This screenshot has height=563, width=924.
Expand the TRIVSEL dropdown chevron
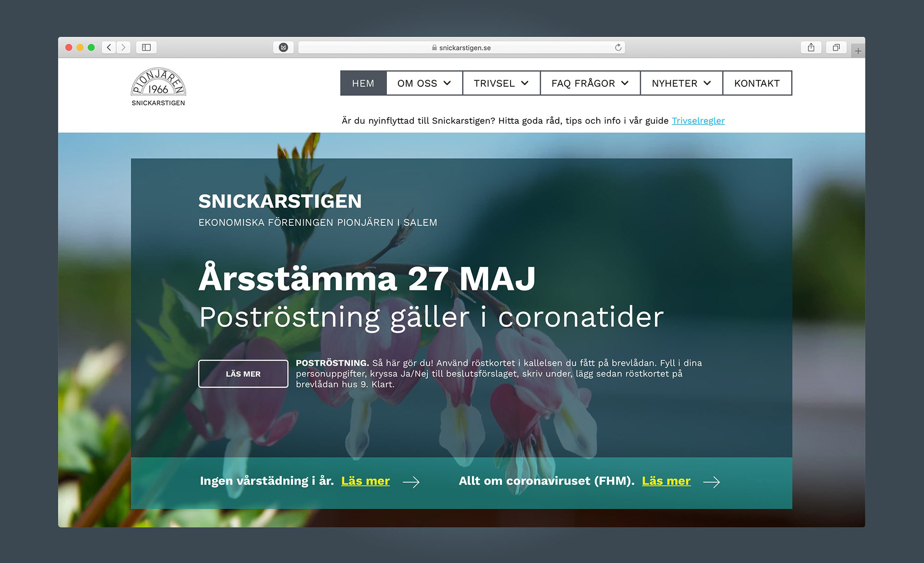pyautogui.click(x=525, y=83)
